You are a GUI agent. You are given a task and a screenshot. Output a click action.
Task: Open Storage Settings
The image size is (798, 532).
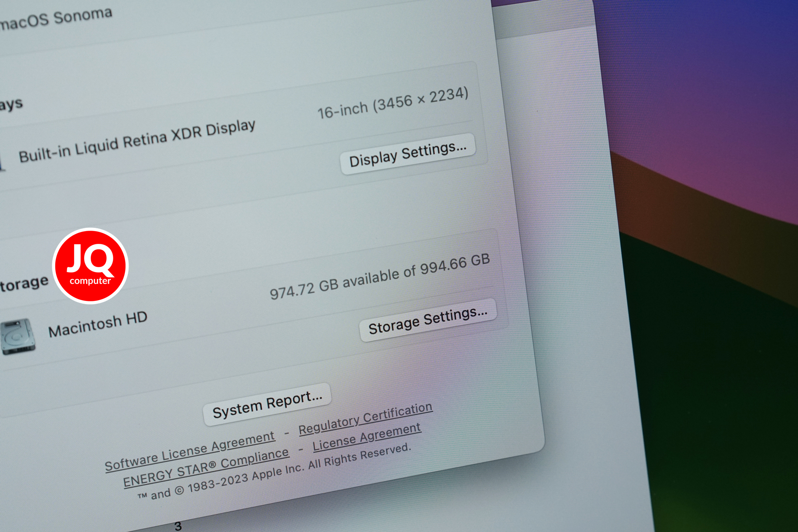pyautogui.click(x=428, y=320)
